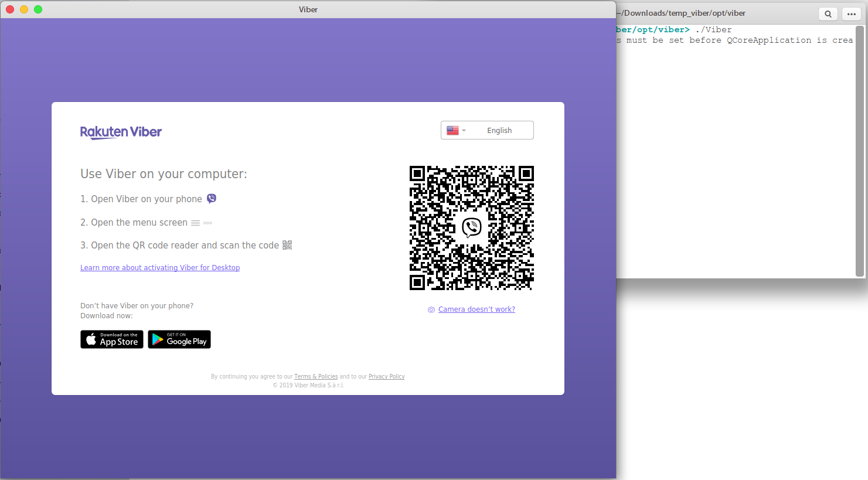Click the Viber phone icon beside step 1
The image size is (868, 480).
coord(212,199)
